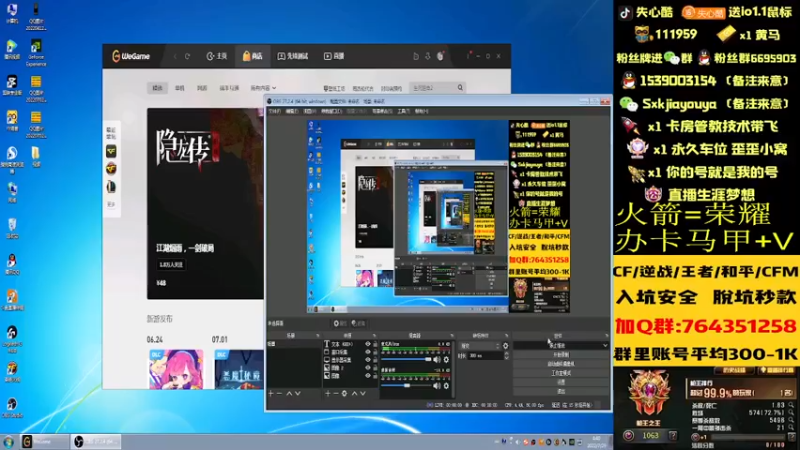Open WeGame 先锋测试 tab
800x450 pixels.
[292, 56]
